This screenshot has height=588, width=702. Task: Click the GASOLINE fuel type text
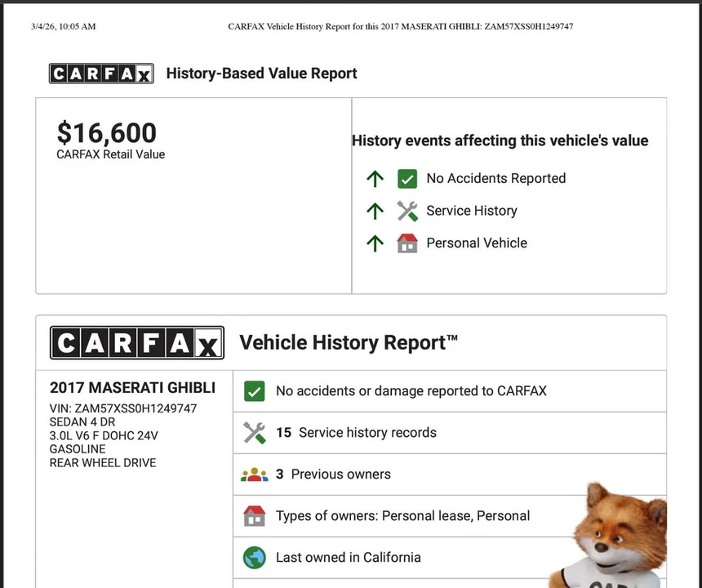click(78, 449)
